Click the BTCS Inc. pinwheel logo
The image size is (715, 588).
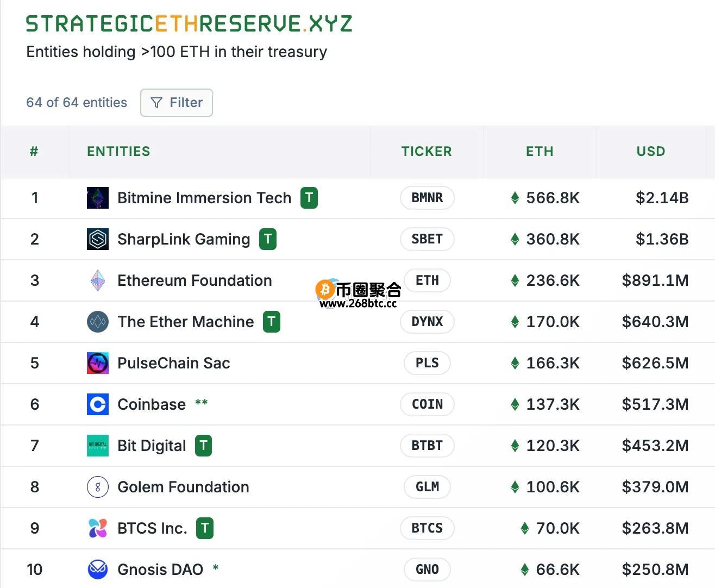coord(98,528)
